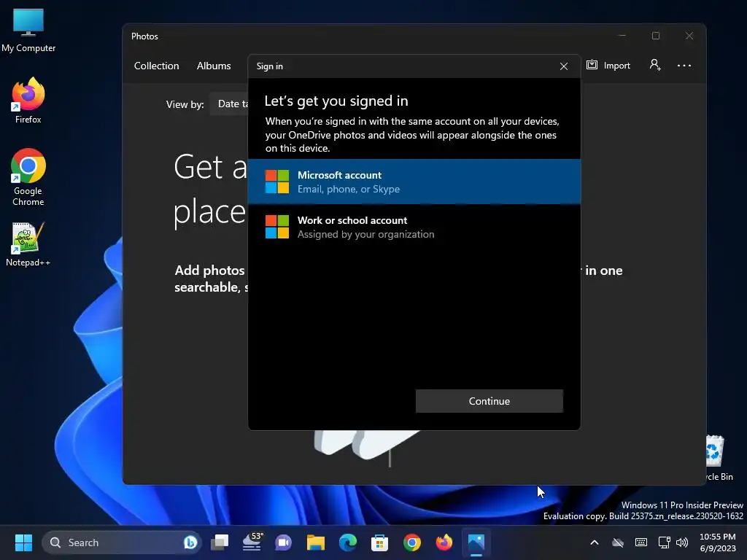Close the Photos window
This screenshot has height=560, width=747.
pyautogui.click(x=689, y=36)
